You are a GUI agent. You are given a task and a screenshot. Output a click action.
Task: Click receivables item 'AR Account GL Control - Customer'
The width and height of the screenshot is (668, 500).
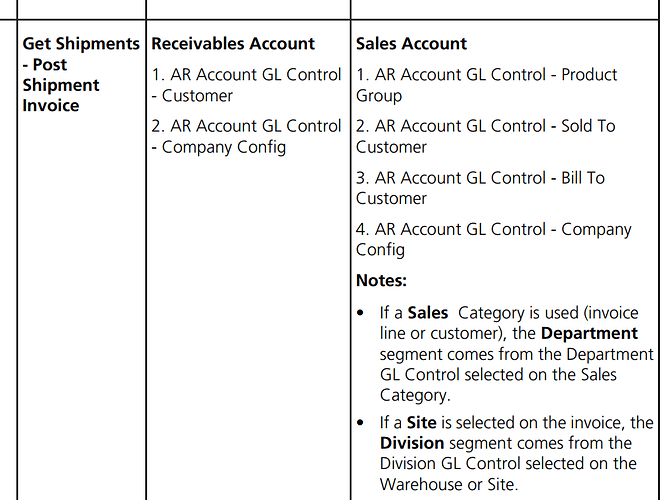coord(246,85)
